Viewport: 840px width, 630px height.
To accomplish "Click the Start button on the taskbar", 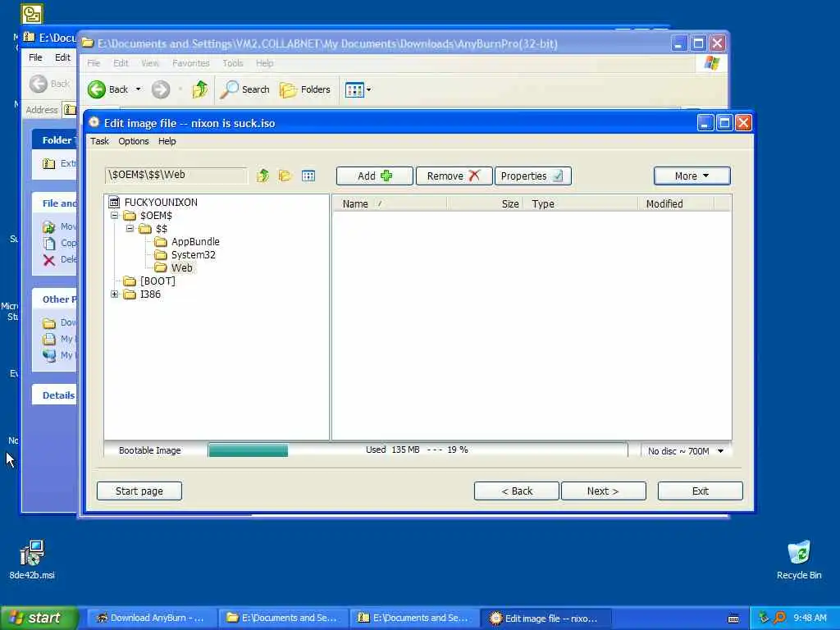I will [x=39, y=618].
